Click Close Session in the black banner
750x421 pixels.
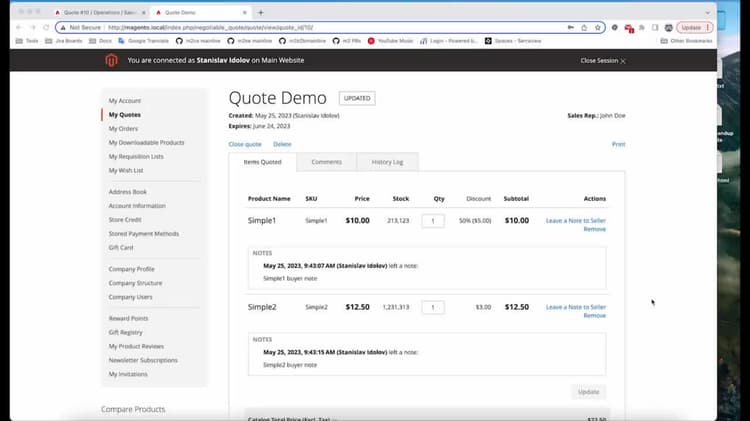click(x=603, y=61)
